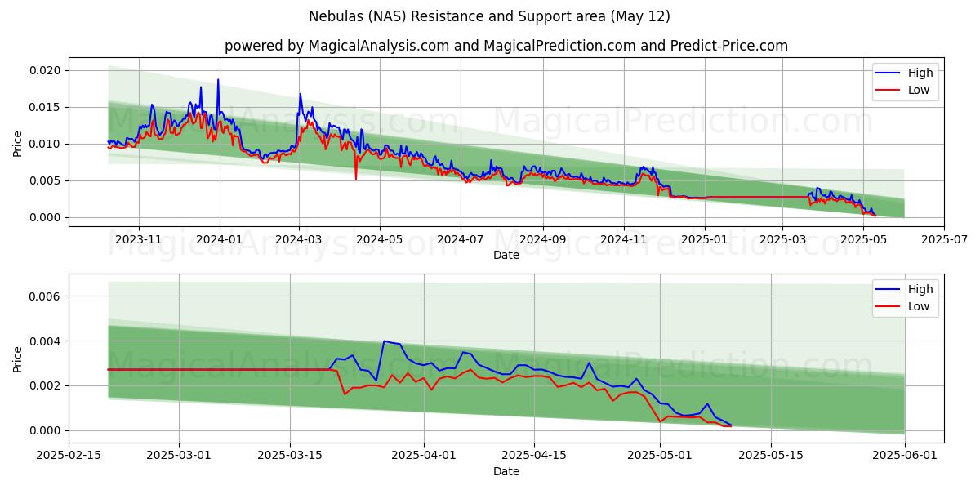Screen dimensions: 980x490
Task: Click the "powered by MagicalAnalysis.com" subtitle line
Action: click(506, 46)
